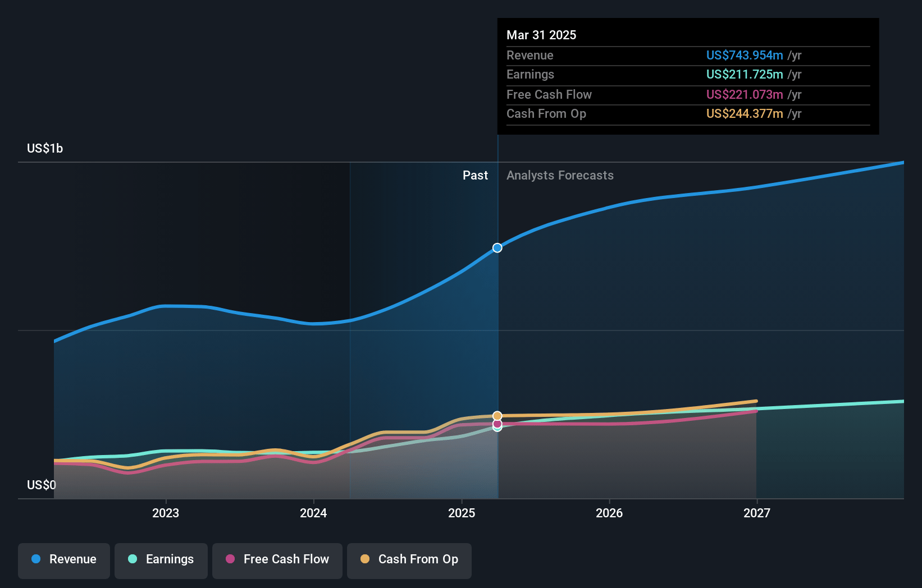The height and width of the screenshot is (588, 922).
Task: Click the Mar 31 2025 tooltip date
Action: click(x=541, y=35)
